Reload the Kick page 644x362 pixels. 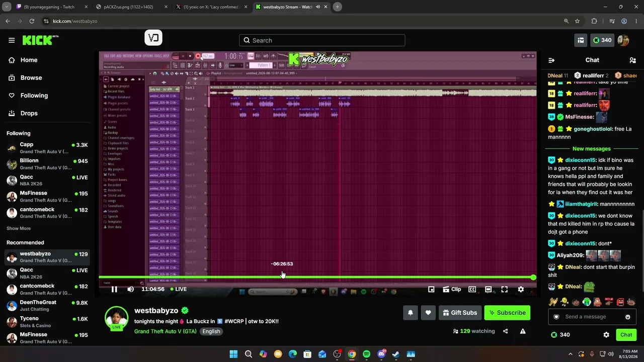[32, 21]
